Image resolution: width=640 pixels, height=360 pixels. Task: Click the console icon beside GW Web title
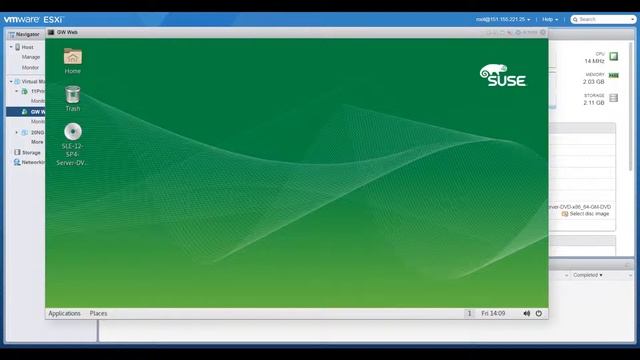coord(51,32)
